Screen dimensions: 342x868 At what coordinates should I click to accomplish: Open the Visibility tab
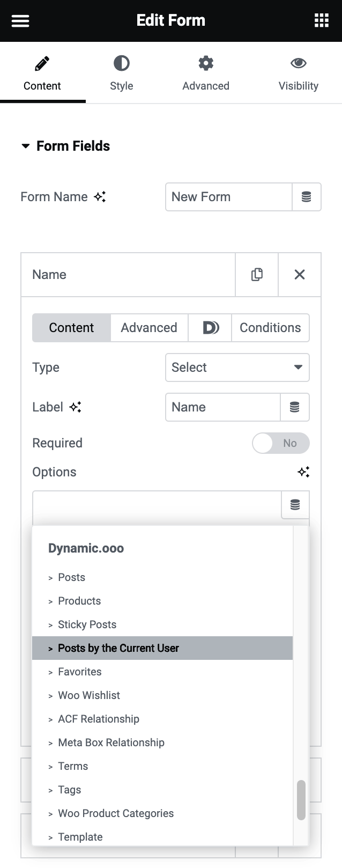[299, 72]
